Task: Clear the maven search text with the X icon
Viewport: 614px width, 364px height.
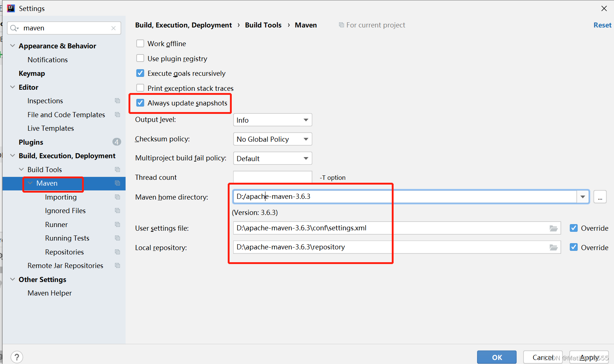Action: click(114, 28)
